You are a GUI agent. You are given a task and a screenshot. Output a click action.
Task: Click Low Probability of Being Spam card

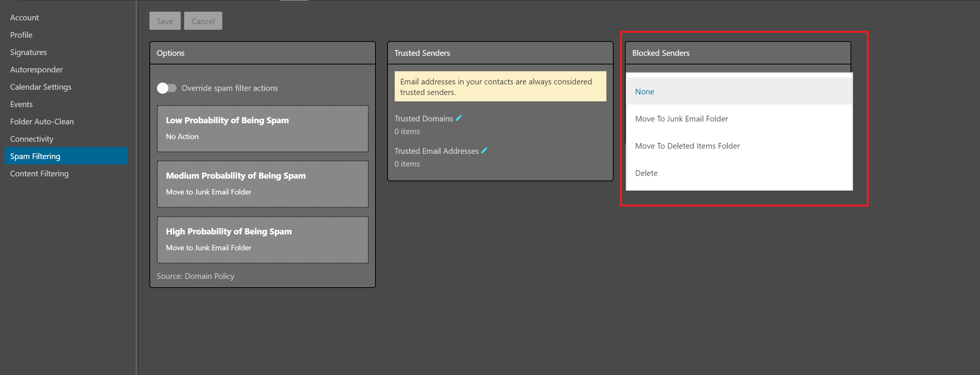click(263, 129)
